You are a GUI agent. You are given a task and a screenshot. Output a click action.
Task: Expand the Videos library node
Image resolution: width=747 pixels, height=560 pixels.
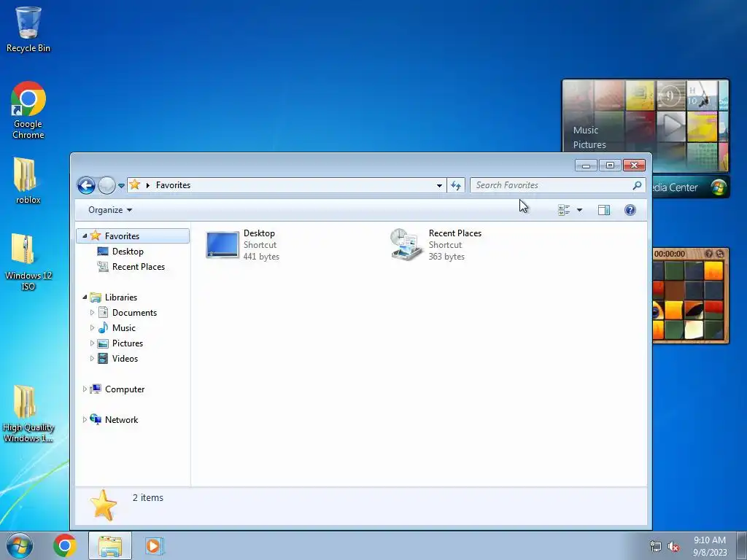point(92,359)
